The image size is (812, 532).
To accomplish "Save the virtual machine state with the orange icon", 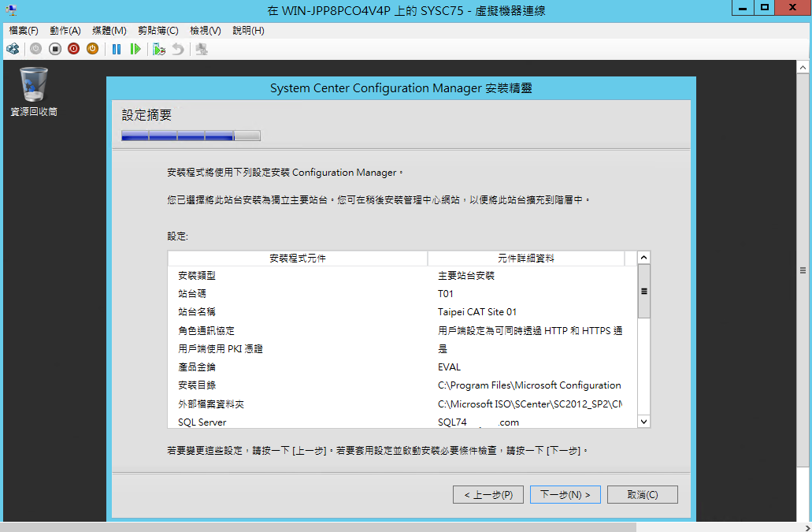I will pyautogui.click(x=92, y=49).
